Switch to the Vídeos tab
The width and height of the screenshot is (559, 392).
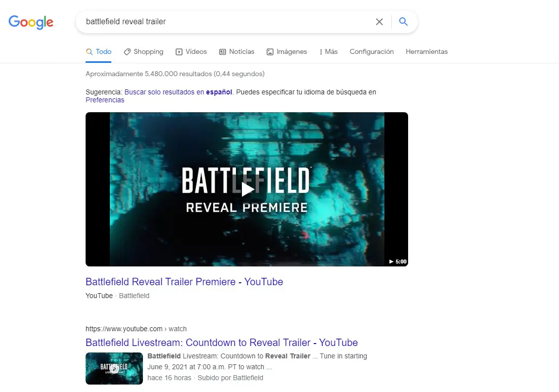[x=191, y=52]
